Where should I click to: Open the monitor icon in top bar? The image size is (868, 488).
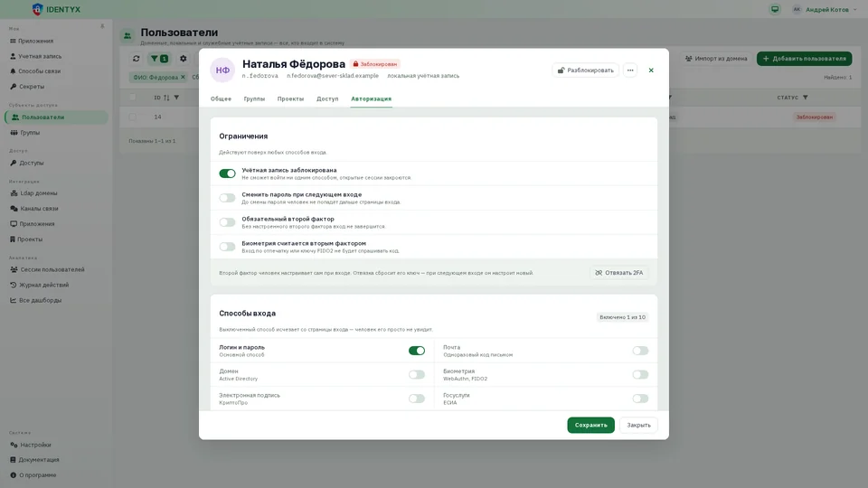click(775, 9)
